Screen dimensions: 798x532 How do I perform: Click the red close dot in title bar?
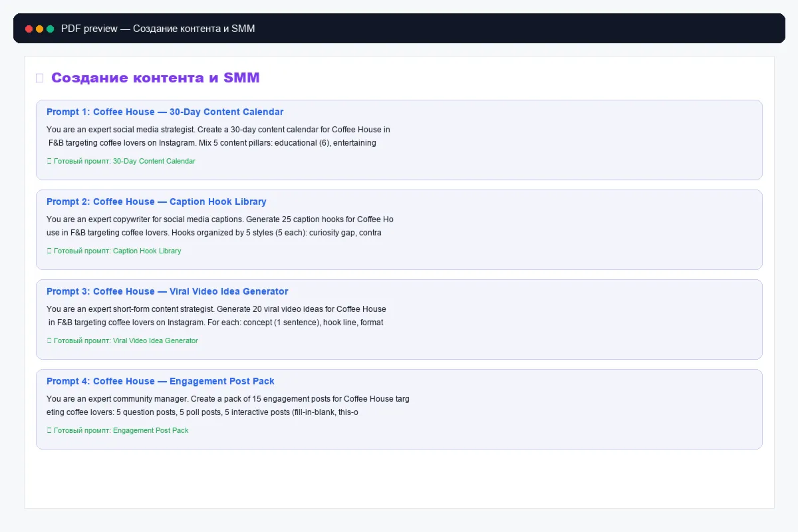tap(29, 29)
